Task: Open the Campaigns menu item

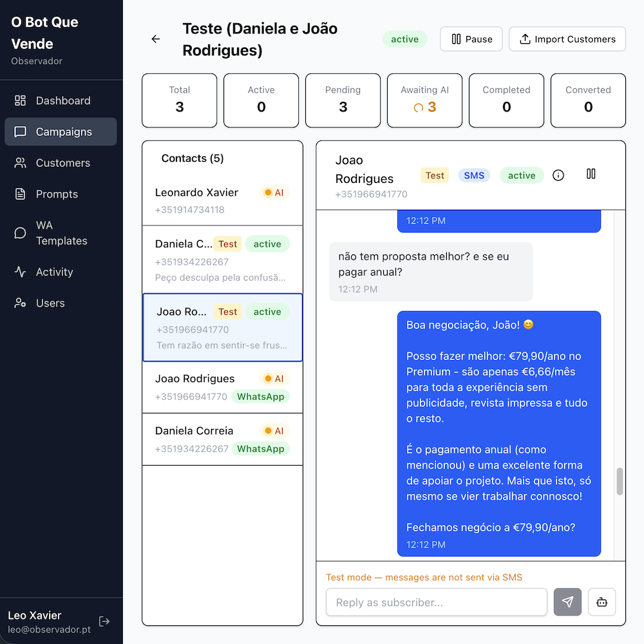Action: 61,132
